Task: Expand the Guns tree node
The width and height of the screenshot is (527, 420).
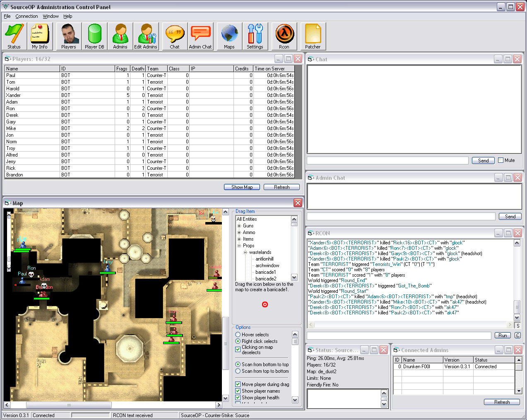Action: [x=239, y=226]
